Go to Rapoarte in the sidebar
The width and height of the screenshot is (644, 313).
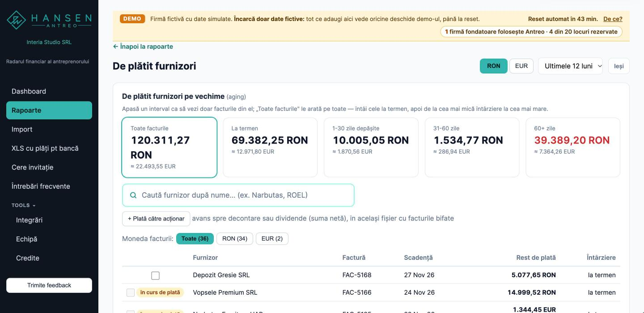point(49,110)
